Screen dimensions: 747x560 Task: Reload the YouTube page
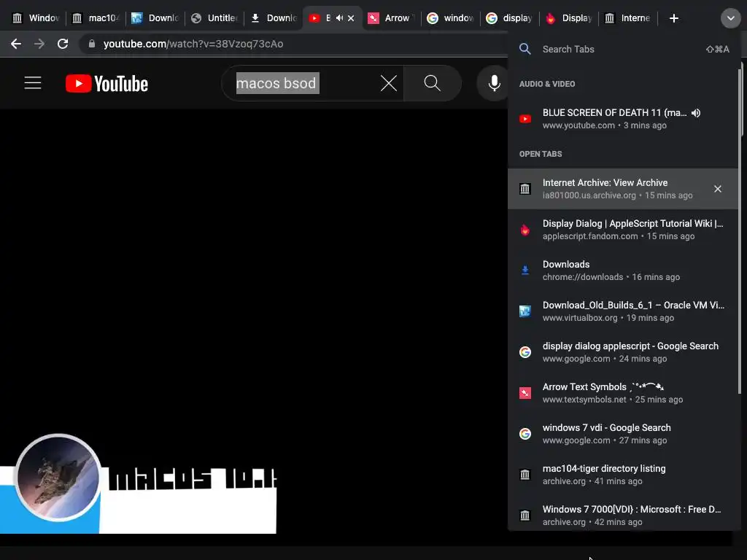[x=63, y=44]
